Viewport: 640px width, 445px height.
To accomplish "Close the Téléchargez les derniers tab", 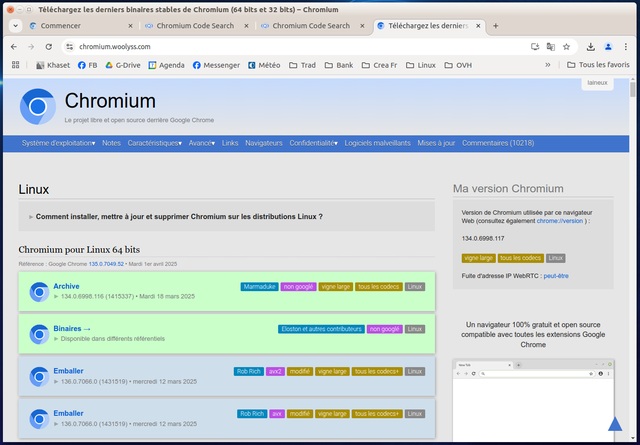I will [478, 26].
